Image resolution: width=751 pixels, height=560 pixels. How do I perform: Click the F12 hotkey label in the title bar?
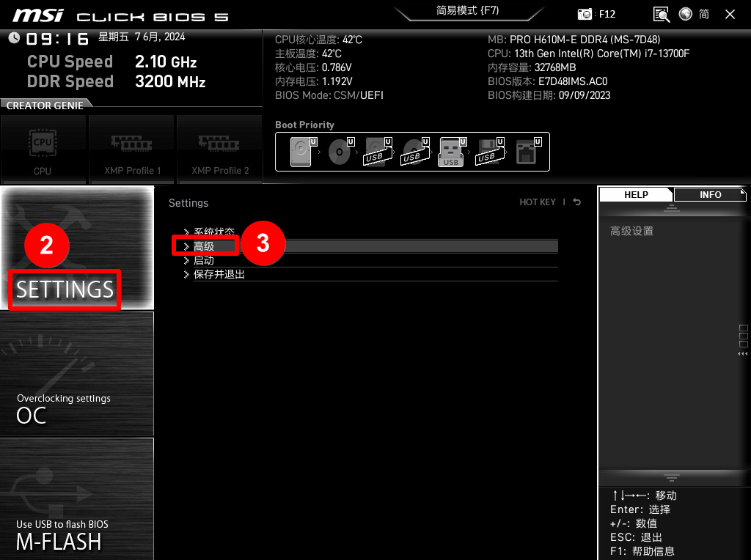point(607,14)
